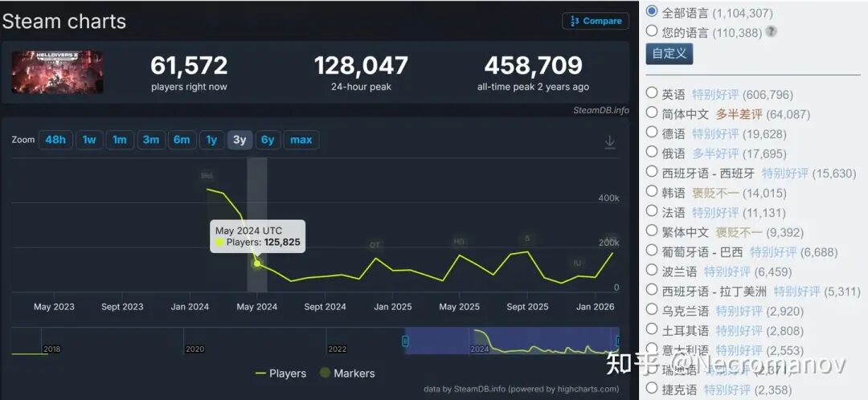Click the OT marker flag on chart
The image size is (868, 400).
point(375,245)
